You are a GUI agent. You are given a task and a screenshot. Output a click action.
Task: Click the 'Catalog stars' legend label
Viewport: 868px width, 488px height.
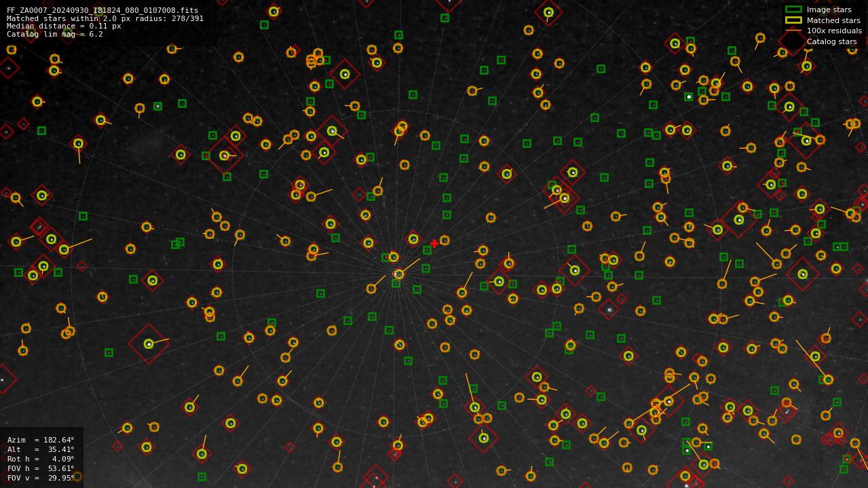click(x=831, y=41)
